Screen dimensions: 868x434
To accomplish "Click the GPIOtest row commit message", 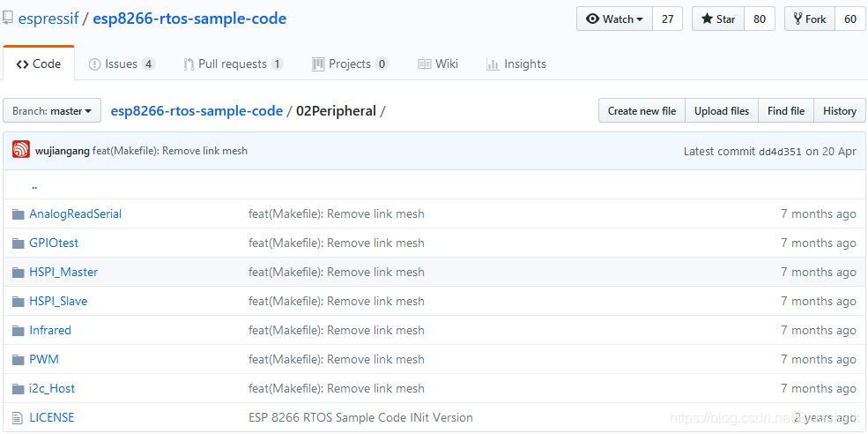I will click(x=337, y=243).
